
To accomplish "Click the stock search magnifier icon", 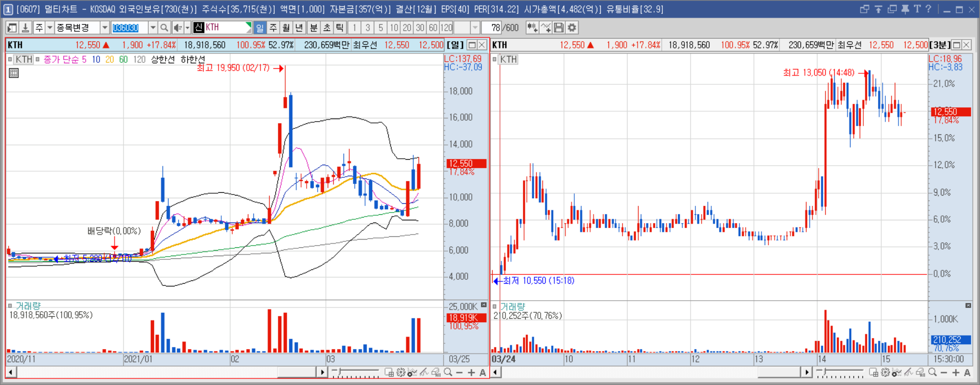I will coord(164,28).
